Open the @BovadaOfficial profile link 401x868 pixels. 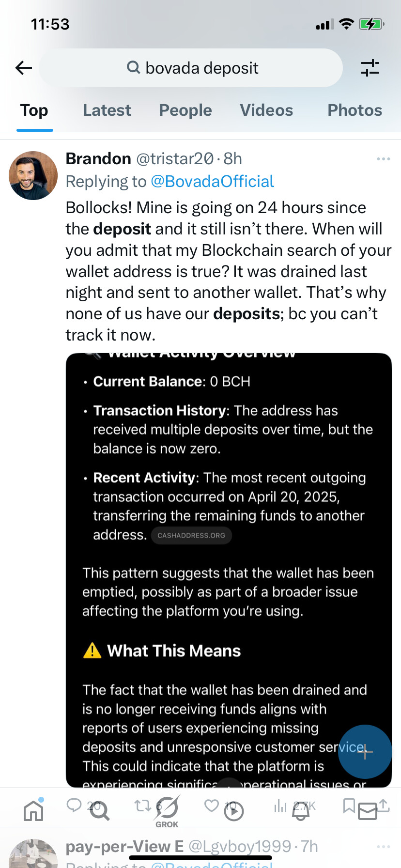tap(212, 182)
